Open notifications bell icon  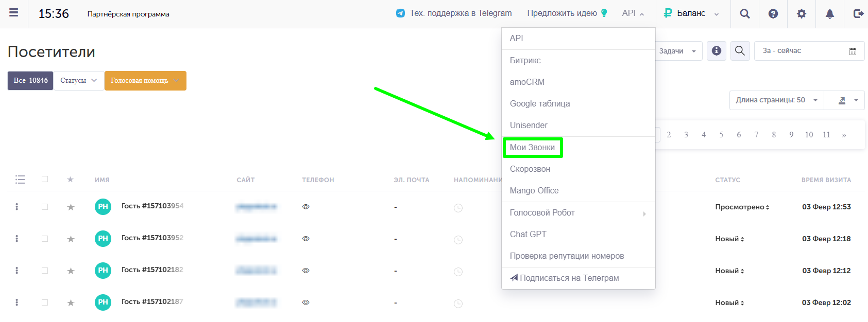(x=830, y=14)
